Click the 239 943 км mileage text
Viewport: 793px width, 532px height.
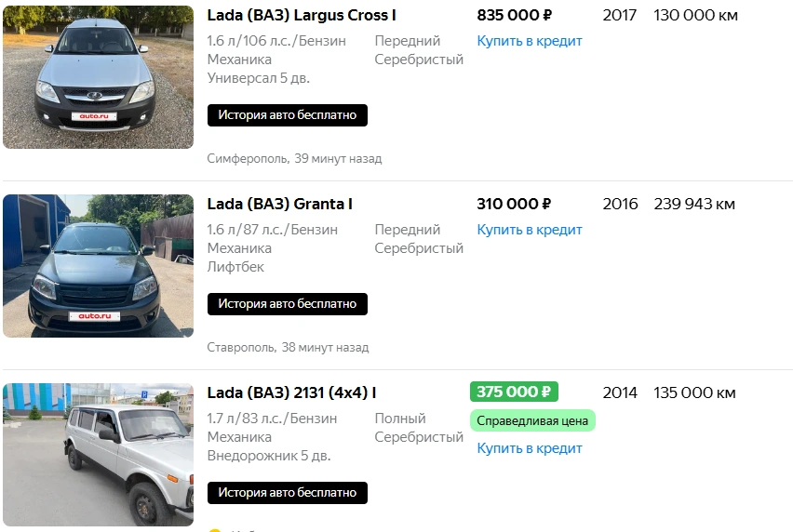694,205
